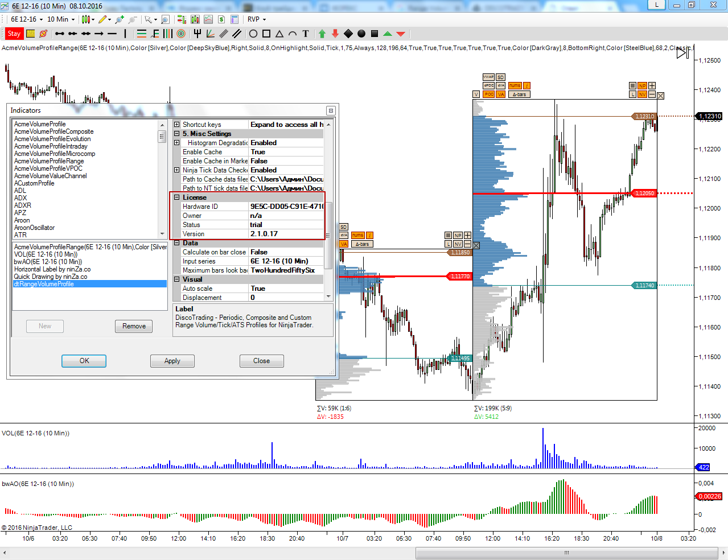This screenshot has width=728, height=560.
Task: Select the ellipse drawing tool
Action: tap(253, 34)
